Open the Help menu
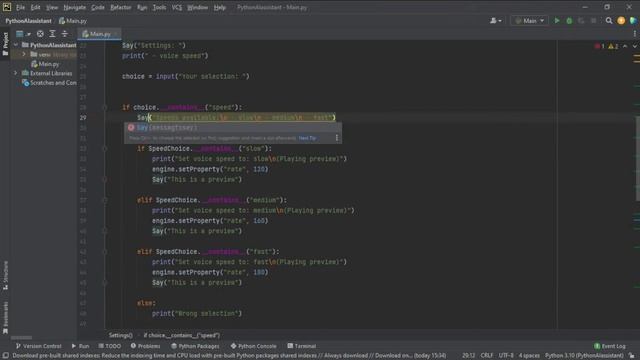Image resolution: width=640 pixels, height=360 pixels. [x=220, y=7]
